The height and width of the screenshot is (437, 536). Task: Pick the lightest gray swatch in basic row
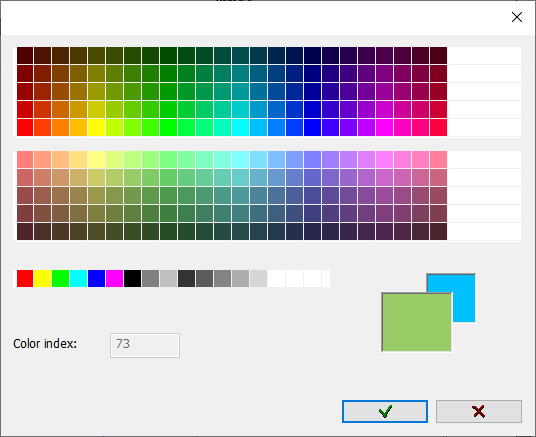[258, 278]
